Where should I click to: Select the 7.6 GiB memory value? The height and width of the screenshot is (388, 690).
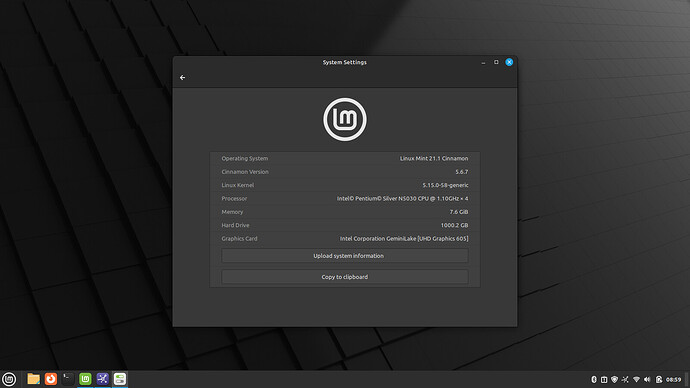tap(459, 212)
